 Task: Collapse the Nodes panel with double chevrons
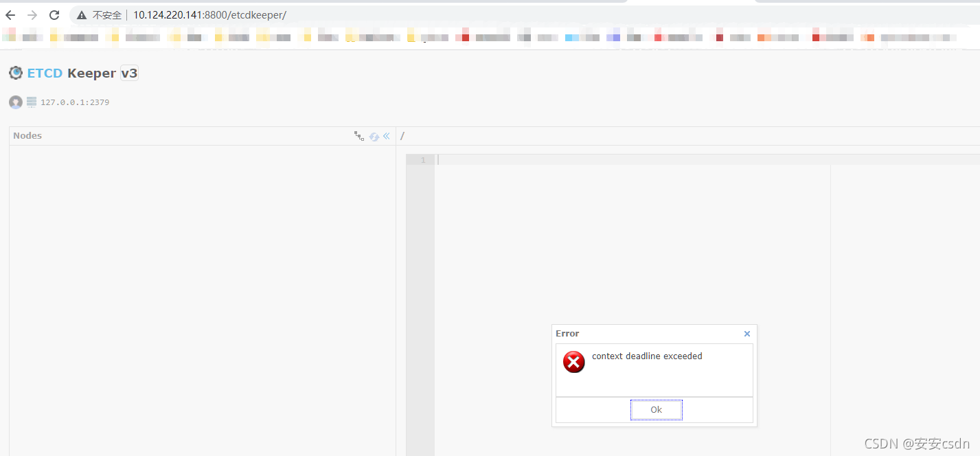[386, 136]
